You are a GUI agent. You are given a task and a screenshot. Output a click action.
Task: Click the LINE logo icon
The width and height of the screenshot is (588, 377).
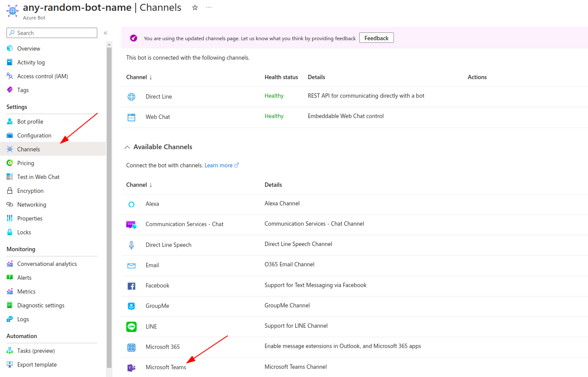pyautogui.click(x=131, y=327)
